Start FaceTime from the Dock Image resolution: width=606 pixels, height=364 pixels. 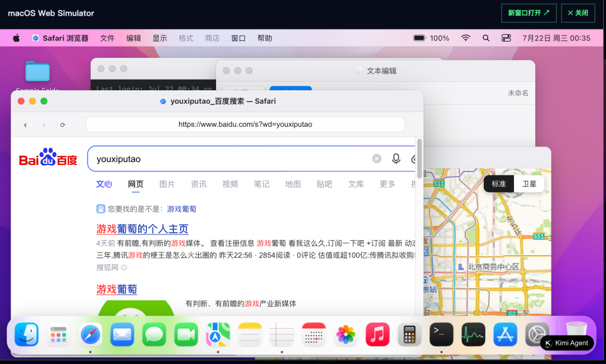click(186, 334)
